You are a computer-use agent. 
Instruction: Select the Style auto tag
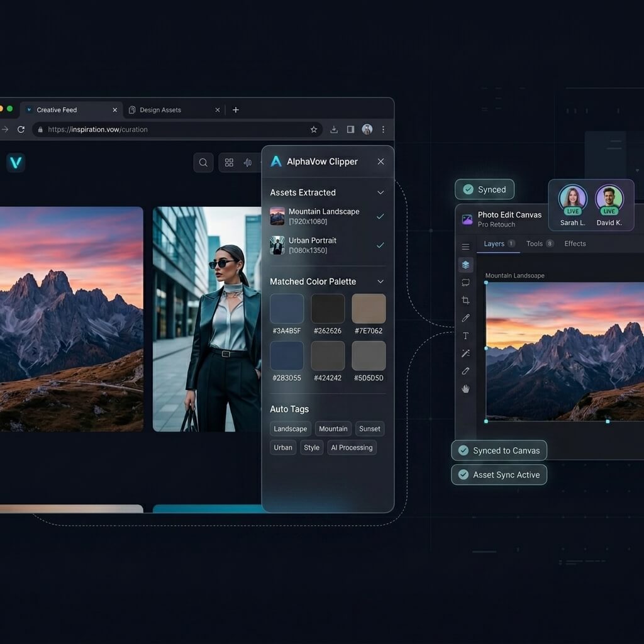(x=312, y=448)
